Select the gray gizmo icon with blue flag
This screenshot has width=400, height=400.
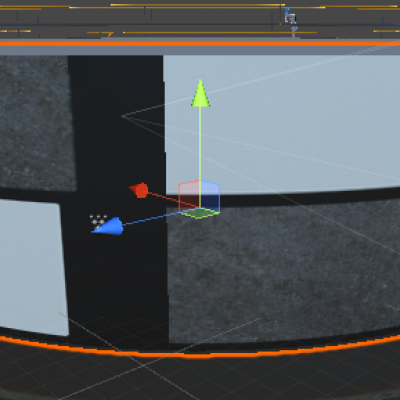[290, 16]
